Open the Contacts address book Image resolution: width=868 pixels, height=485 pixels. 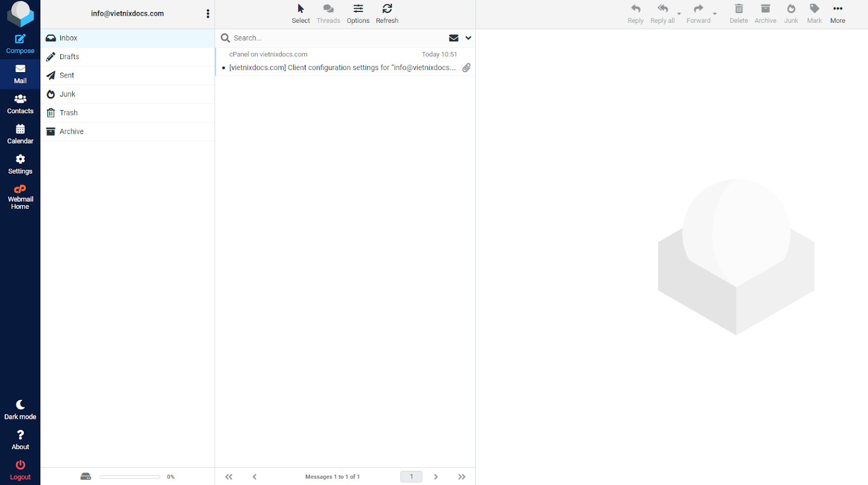click(x=20, y=104)
